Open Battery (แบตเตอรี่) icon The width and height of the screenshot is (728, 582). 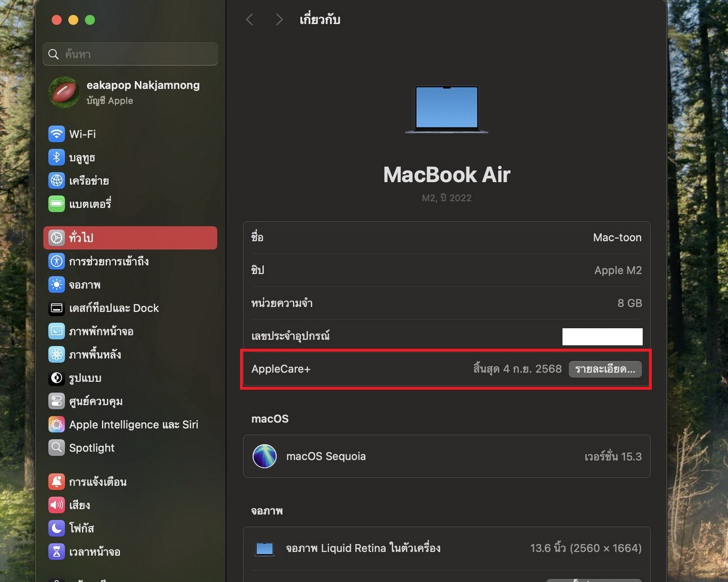point(56,204)
